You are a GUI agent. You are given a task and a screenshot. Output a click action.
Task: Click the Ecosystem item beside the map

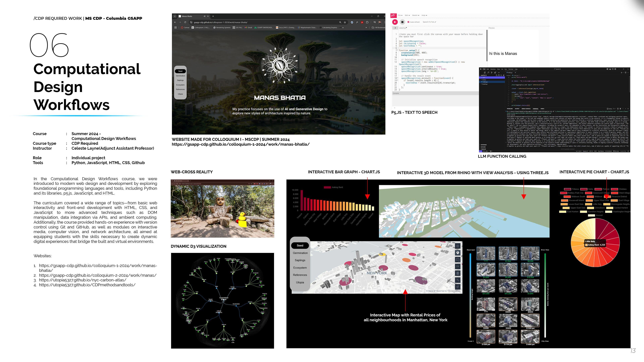coord(300,268)
